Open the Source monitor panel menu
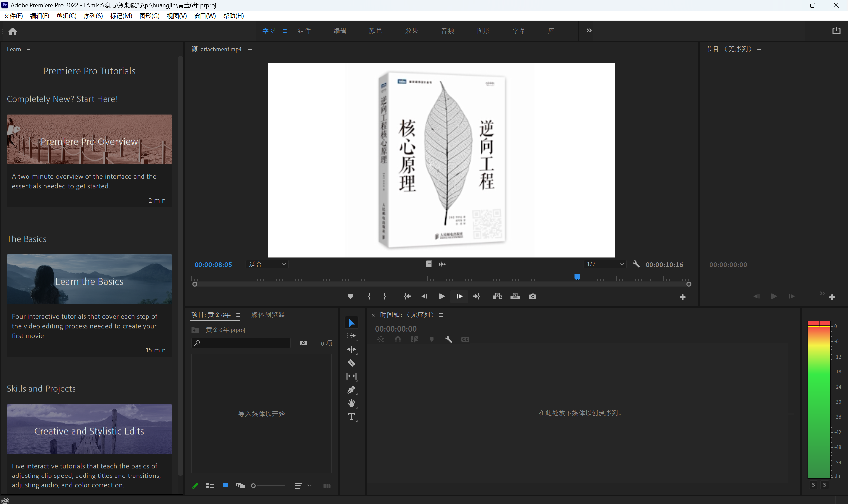Image resolution: width=848 pixels, height=504 pixels. (x=250, y=50)
